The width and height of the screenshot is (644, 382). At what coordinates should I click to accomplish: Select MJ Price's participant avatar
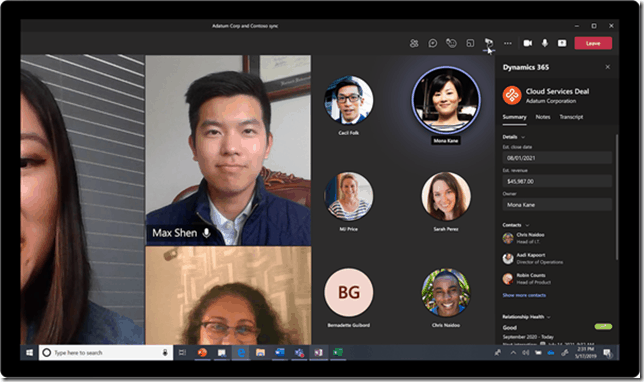click(x=349, y=196)
